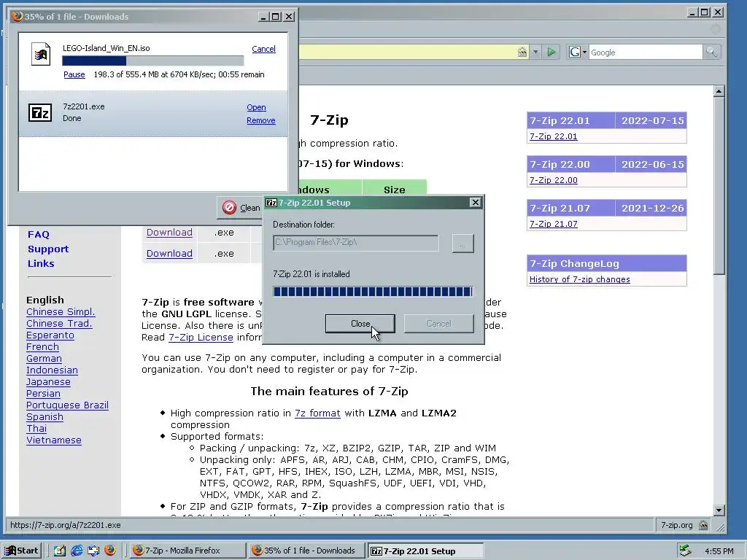Image resolution: width=747 pixels, height=560 pixels.
Task: Click the Clean Up button in Downloads
Action: 239,208
